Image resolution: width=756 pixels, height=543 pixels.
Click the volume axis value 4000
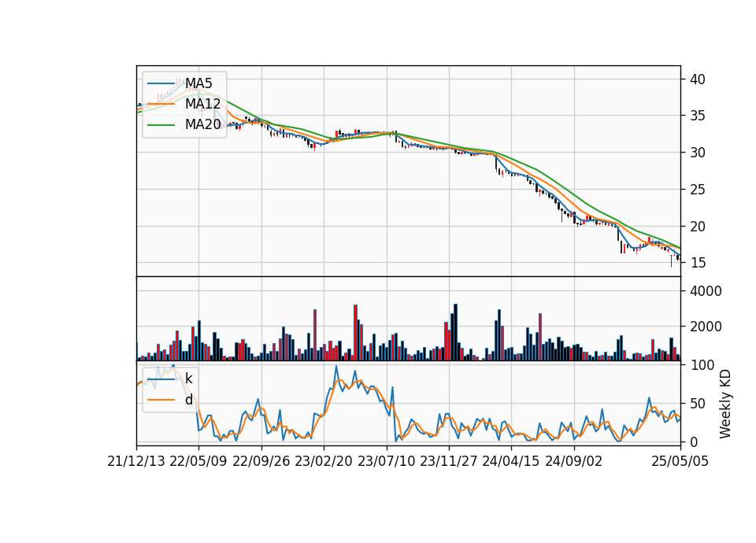706,291
